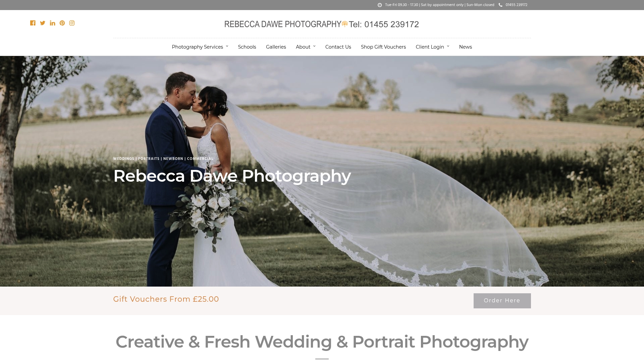The height and width of the screenshot is (362, 644).
Task: Expand the About menu chevron
Action: point(314,46)
